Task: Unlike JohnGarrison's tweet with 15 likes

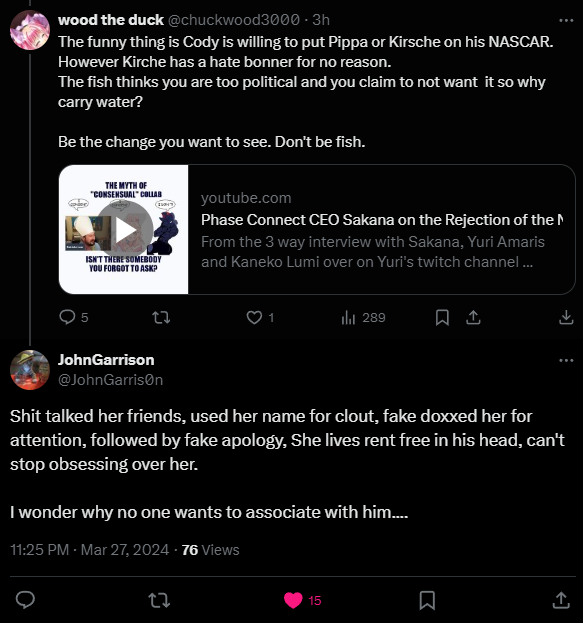Action: pos(302,600)
